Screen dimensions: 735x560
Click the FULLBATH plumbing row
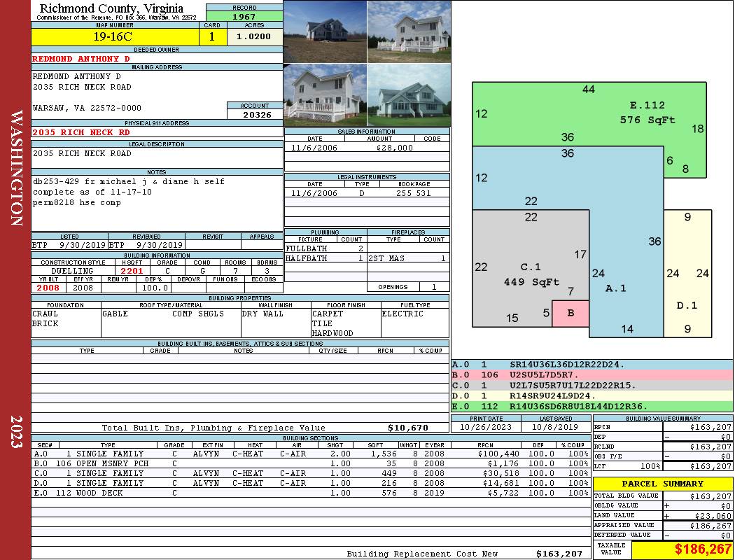click(325, 248)
